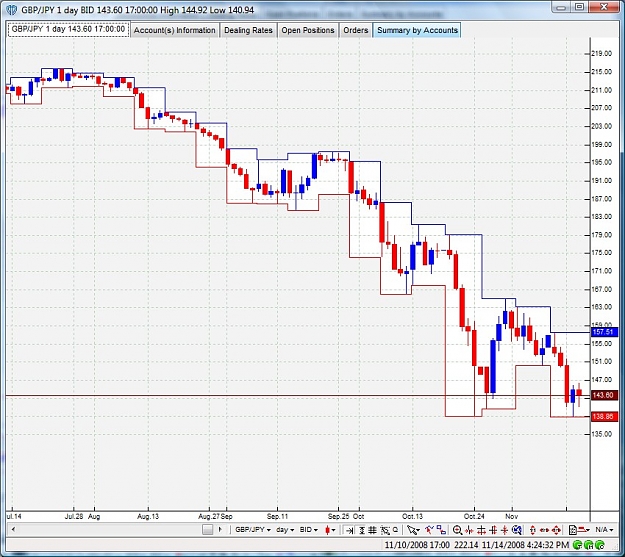625x557 pixels.
Task: Toggle the chart grid lines icon
Action: click(x=372, y=530)
